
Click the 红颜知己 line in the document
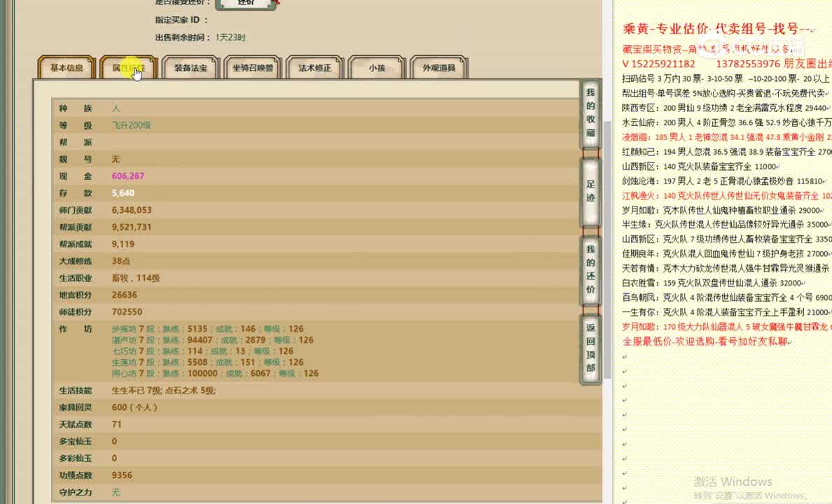(726, 152)
